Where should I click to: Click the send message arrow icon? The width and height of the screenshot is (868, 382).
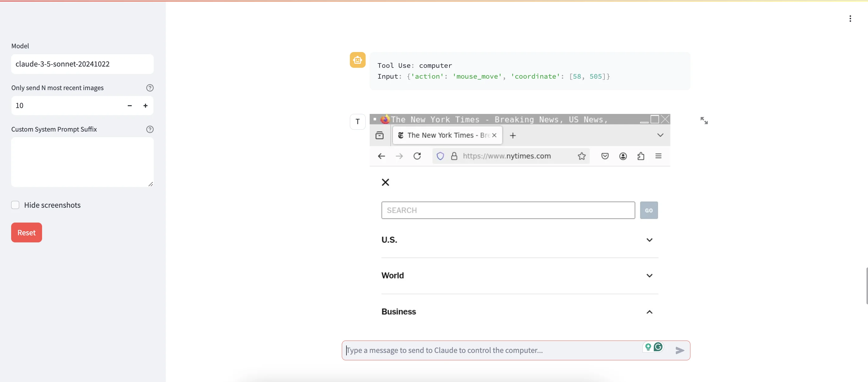[680, 350]
